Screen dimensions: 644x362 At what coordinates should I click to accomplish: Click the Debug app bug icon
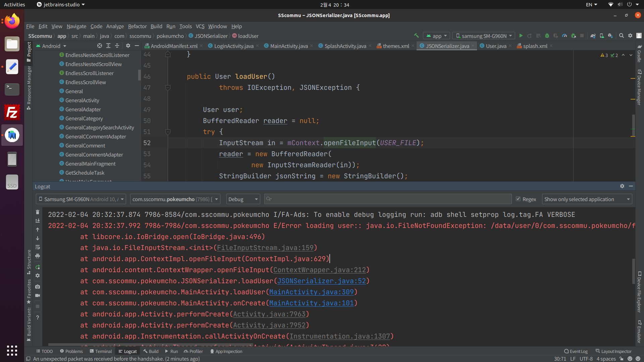click(x=547, y=36)
